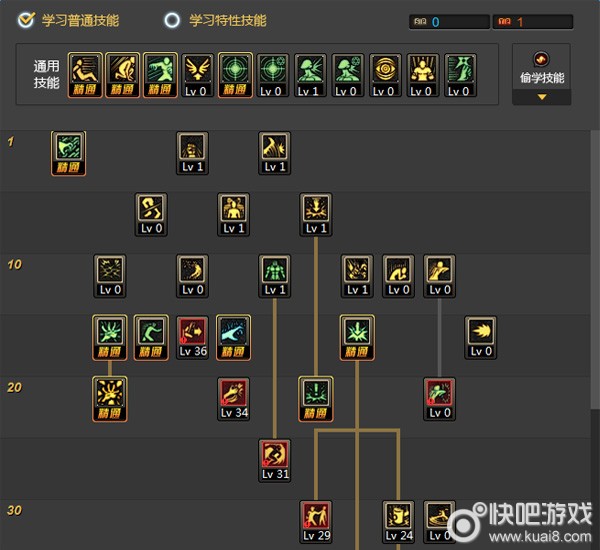Click the vertical scrollbar on the skill tree
Viewport: 600px width, 550px height.
click(595, 268)
